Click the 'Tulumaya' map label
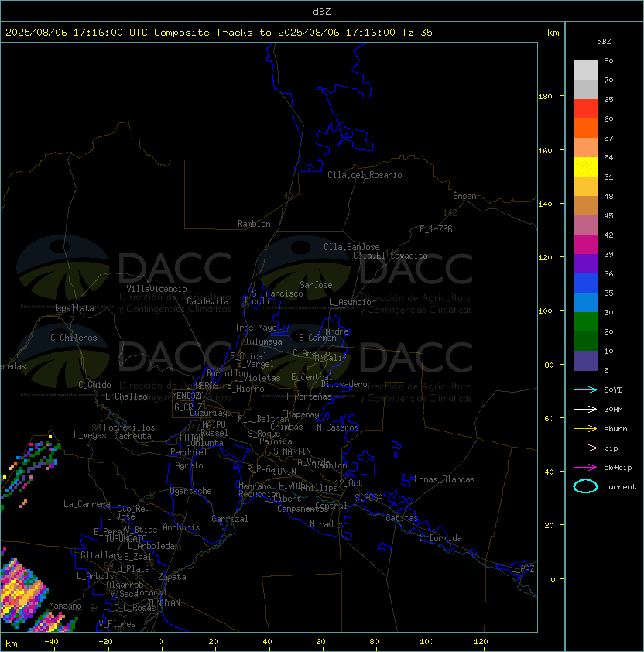The height and width of the screenshot is (652, 644). click(264, 341)
